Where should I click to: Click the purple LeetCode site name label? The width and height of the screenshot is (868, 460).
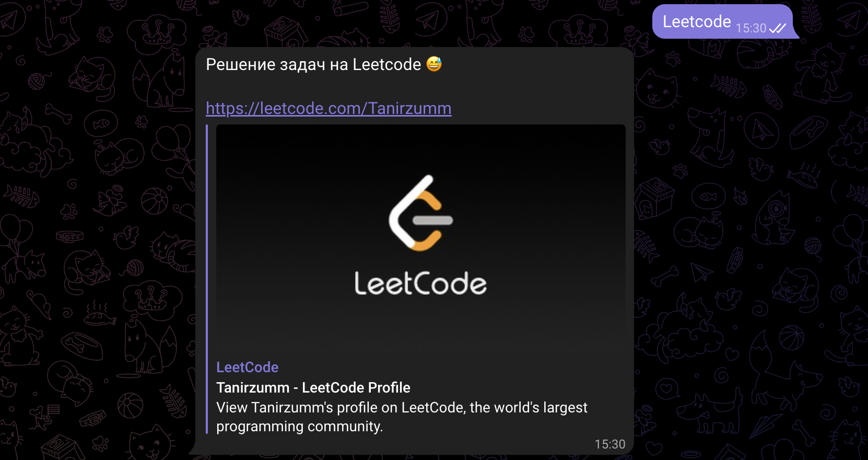(248, 367)
